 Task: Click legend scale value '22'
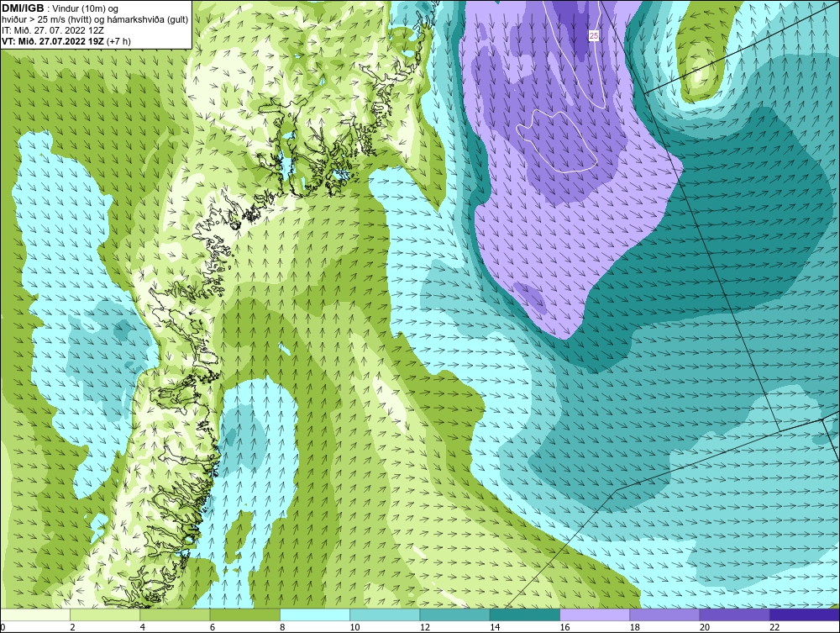(774, 628)
